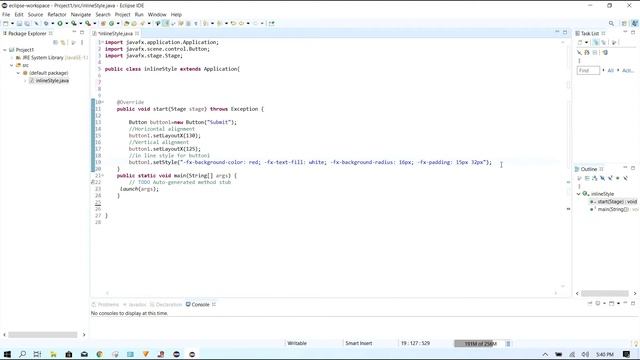Click Smart Insert in status bar
This screenshot has height=360, width=640.
(x=359, y=343)
